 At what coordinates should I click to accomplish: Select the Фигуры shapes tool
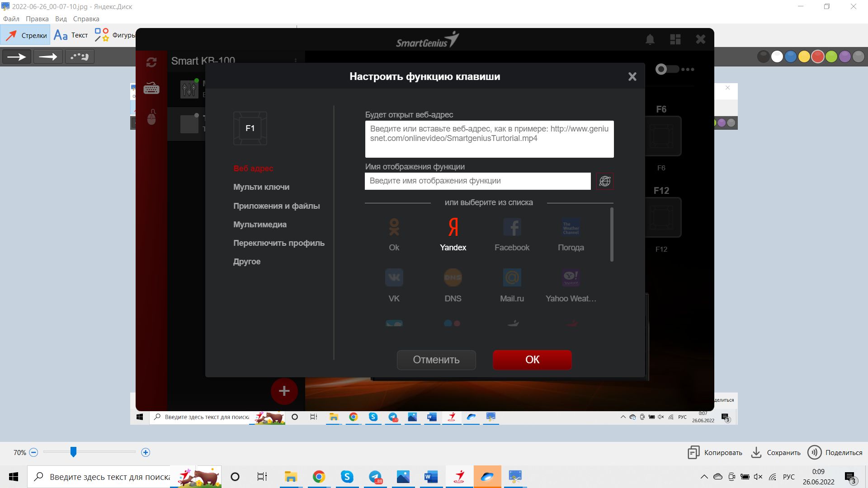point(114,35)
